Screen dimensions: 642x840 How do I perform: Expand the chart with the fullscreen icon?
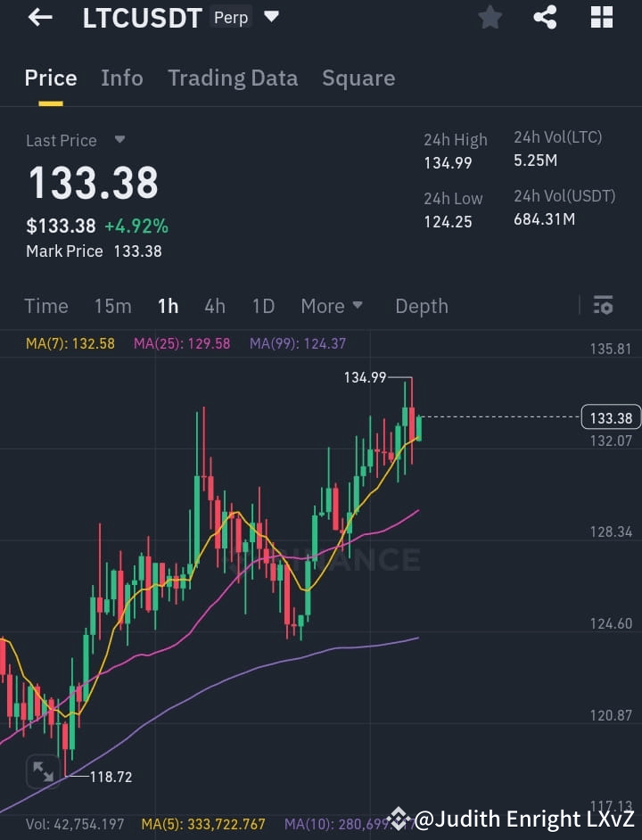[x=43, y=771]
